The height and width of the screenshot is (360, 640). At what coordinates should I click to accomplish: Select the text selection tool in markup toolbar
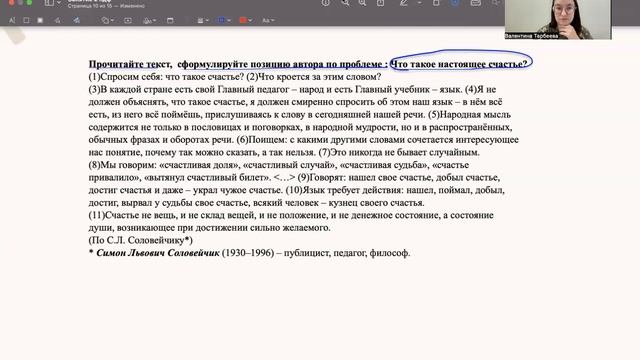click(x=12, y=20)
